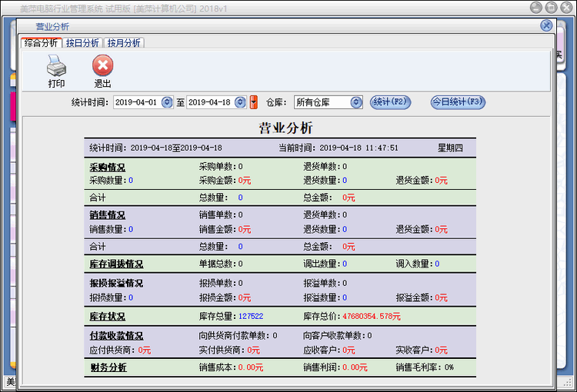The width and height of the screenshot is (577, 392).
Task: Click the red Exit (退出) icon
Action: click(x=102, y=66)
